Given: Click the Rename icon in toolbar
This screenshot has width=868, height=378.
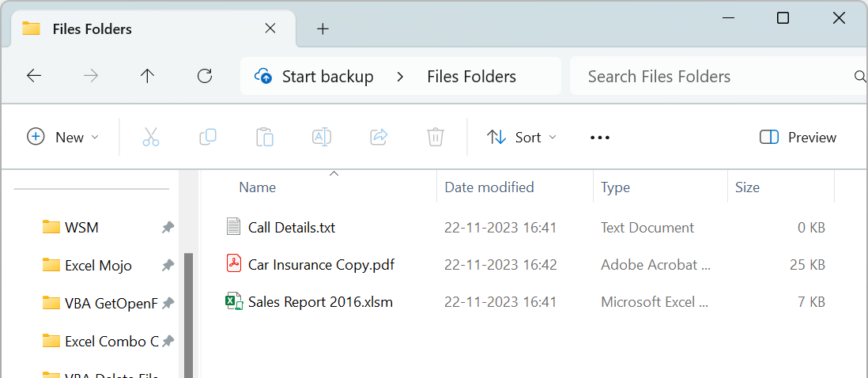Looking at the screenshot, I should (x=322, y=137).
